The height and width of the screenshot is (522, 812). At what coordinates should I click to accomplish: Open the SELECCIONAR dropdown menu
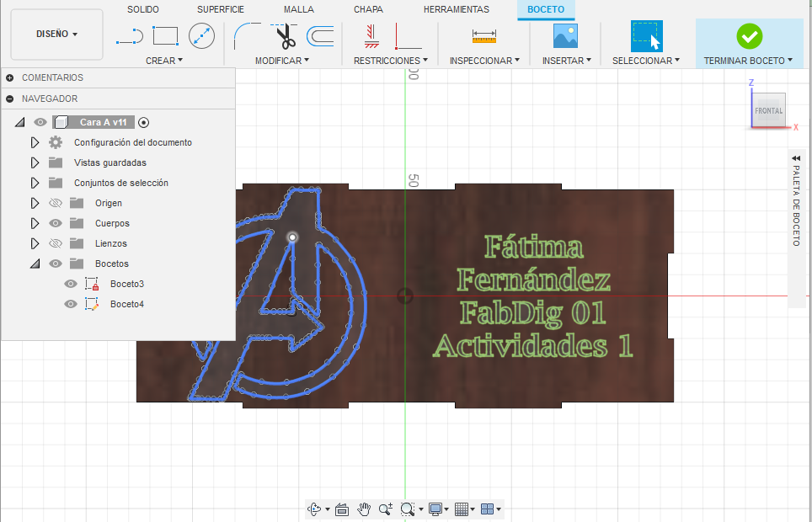[x=646, y=61]
